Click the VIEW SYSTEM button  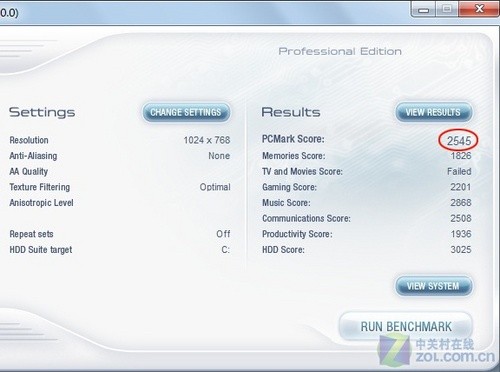(x=434, y=286)
